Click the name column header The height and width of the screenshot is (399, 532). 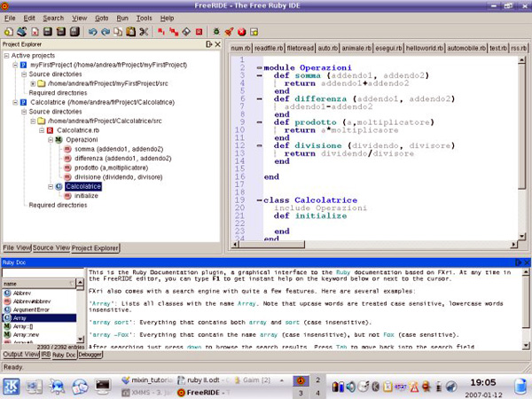pos(39,284)
